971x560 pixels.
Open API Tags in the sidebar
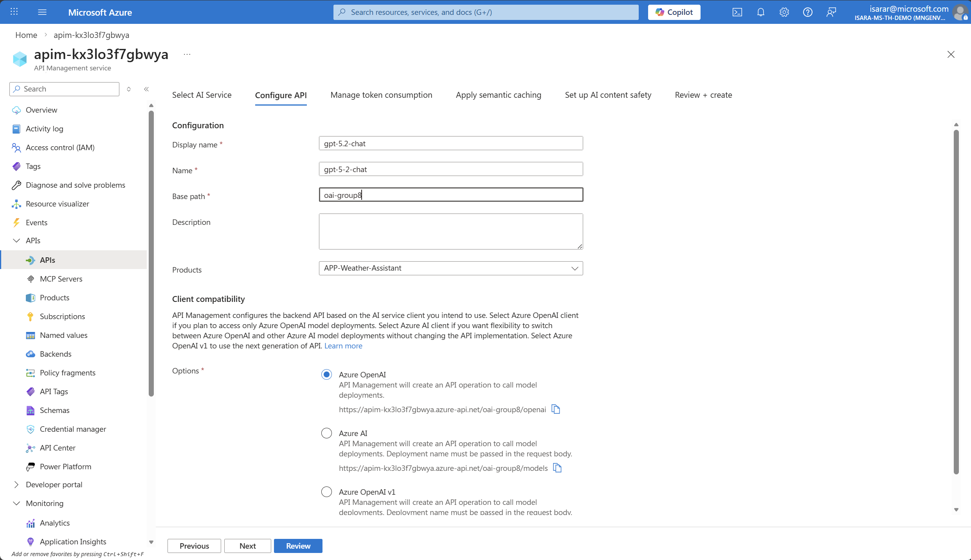pyautogui.click(x=54, y=391)
